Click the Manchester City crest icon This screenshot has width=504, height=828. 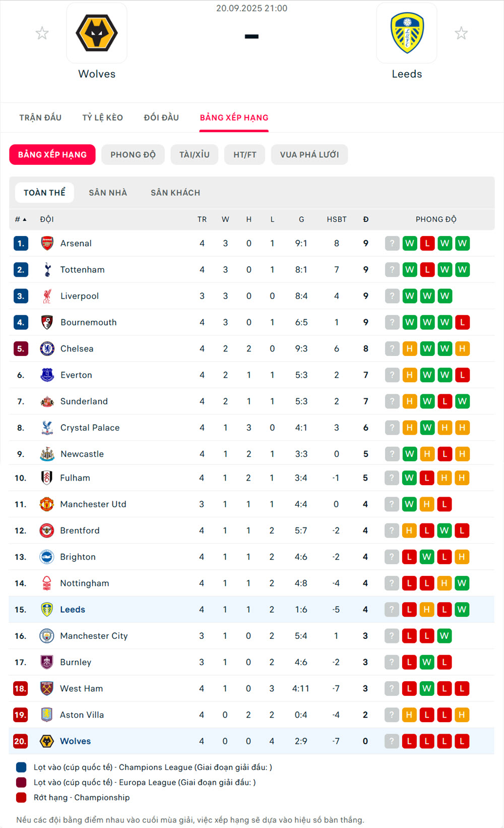47,636
